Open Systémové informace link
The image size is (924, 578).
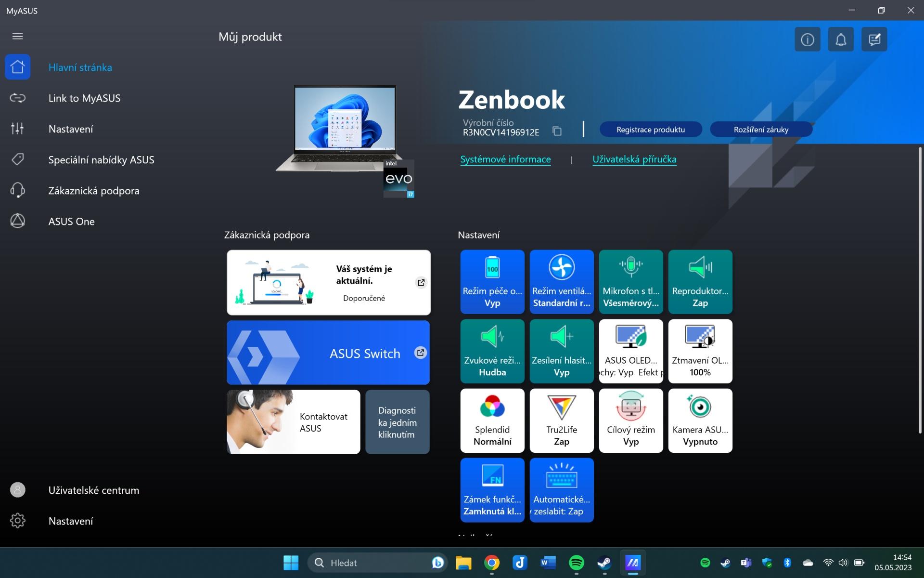(x=505, y=159)
